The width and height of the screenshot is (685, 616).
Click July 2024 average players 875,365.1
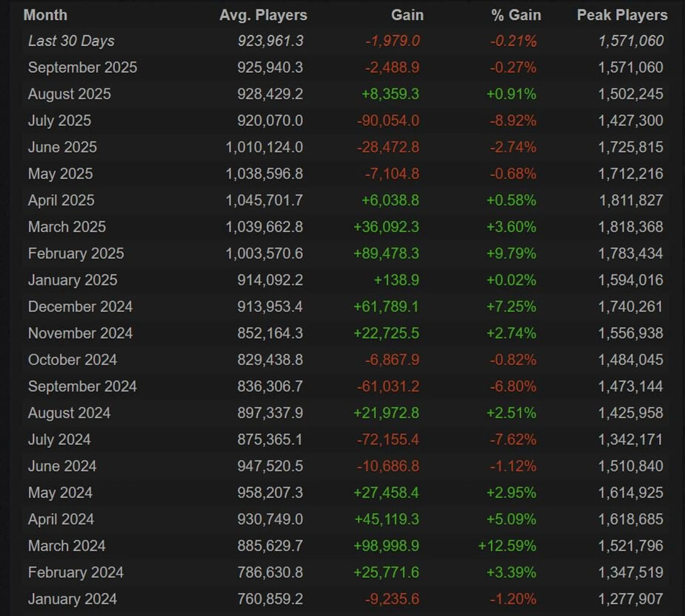click(270, 440)
